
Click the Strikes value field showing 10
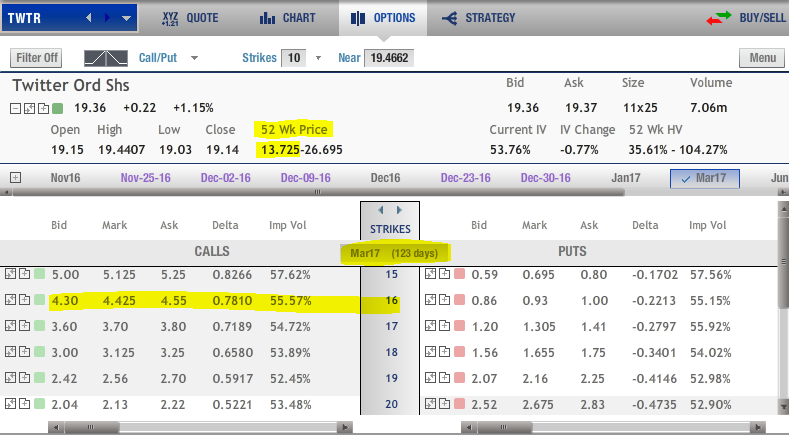[294, 58]
